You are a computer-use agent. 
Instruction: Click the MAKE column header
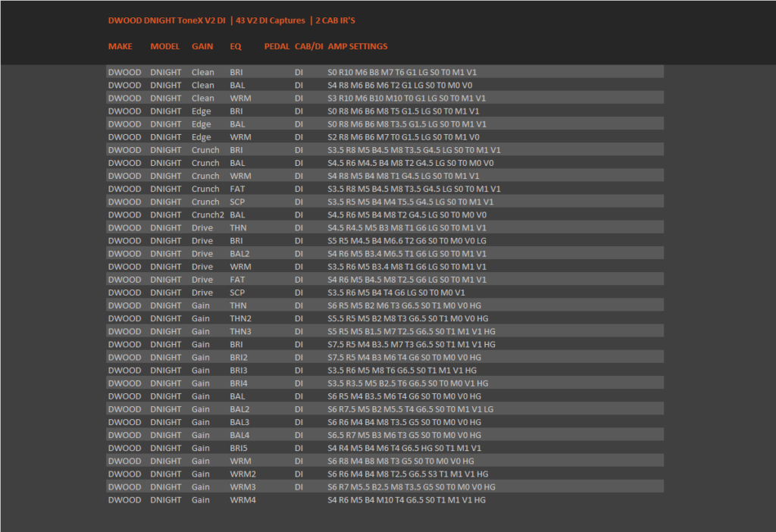click(x=120, y=46)
